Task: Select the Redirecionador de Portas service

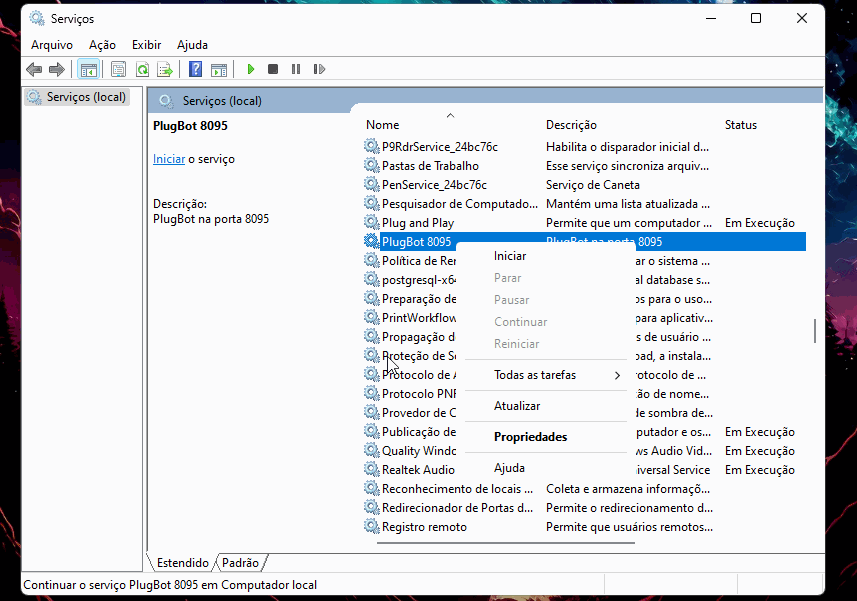Action: click(x=457, y=508)
